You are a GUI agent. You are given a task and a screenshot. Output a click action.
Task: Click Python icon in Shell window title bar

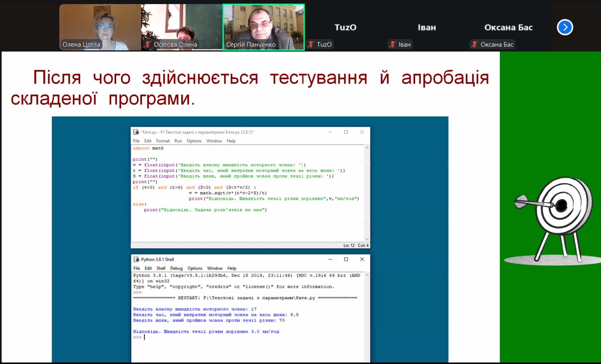(x=136, y=259)
